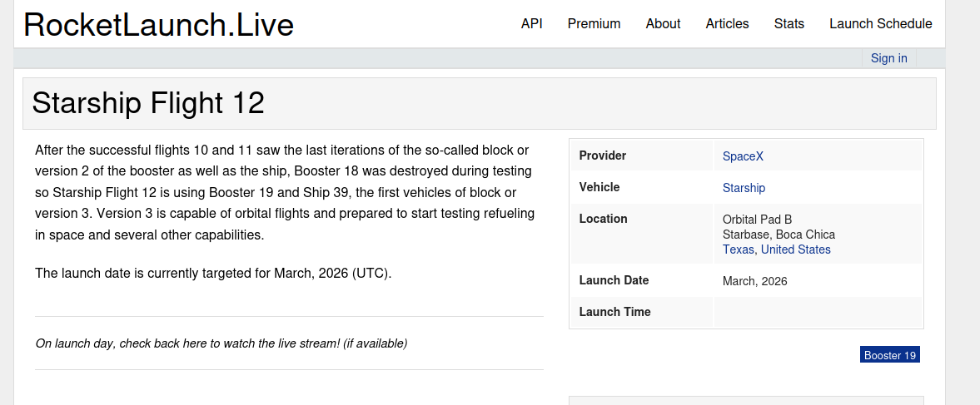The image size is (980, 405).
Task: Open the Stats page
Action: click(788, 24)
